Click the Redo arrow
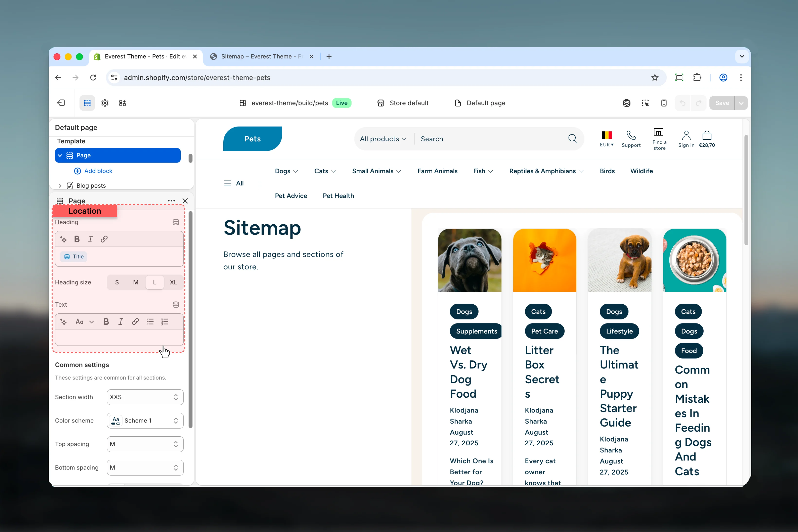Image resolution: width=798 pixels, height=532 pixels. click(x=698, y=103)
